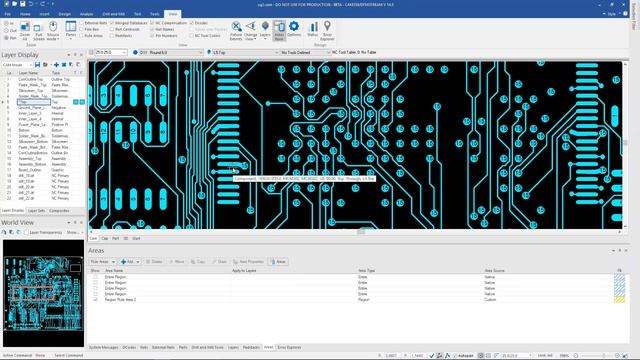The image size is (640, 360).
Task: Open the grid size dropdown
Action: click(124, 52)
